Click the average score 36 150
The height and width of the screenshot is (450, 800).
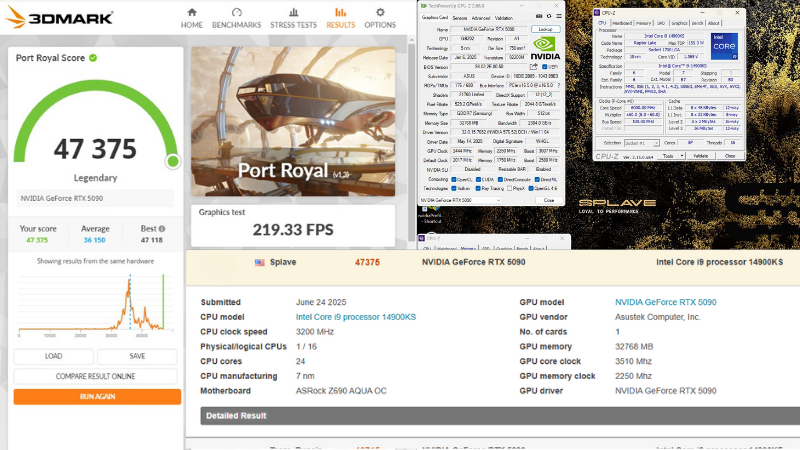(94, 240)
